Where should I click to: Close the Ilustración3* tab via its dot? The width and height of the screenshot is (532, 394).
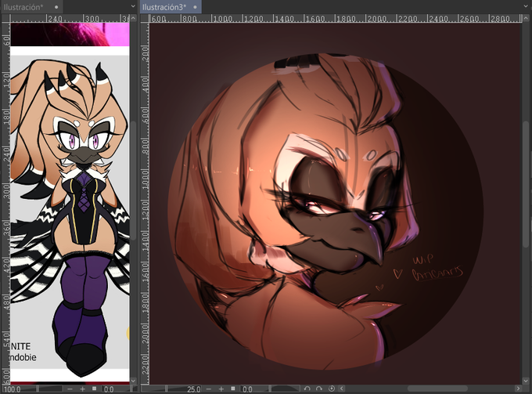(195, 7)
